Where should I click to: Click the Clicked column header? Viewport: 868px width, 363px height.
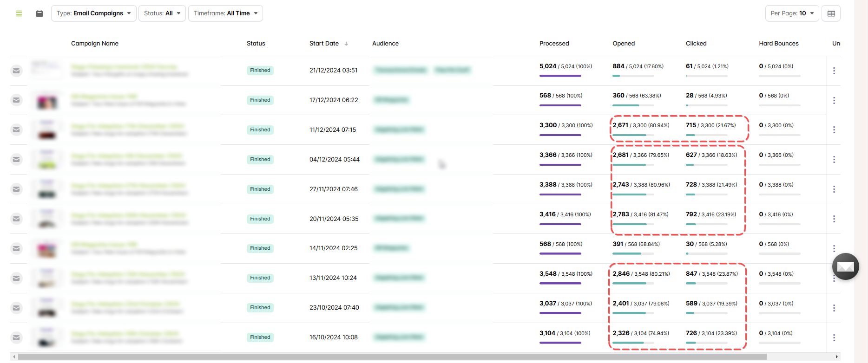pyautogui.click(x=696, y=44)
